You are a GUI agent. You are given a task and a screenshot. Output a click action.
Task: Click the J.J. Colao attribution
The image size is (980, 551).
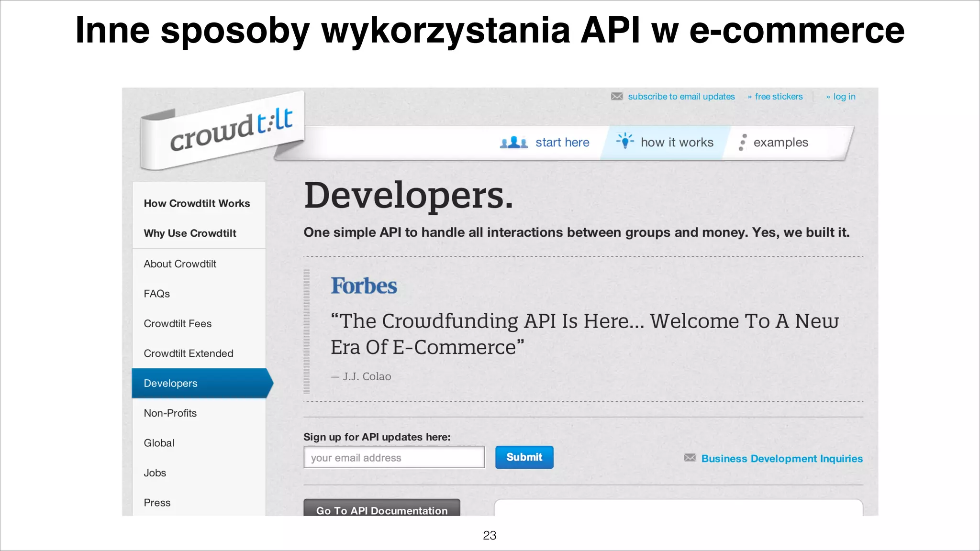click(361, 376)
